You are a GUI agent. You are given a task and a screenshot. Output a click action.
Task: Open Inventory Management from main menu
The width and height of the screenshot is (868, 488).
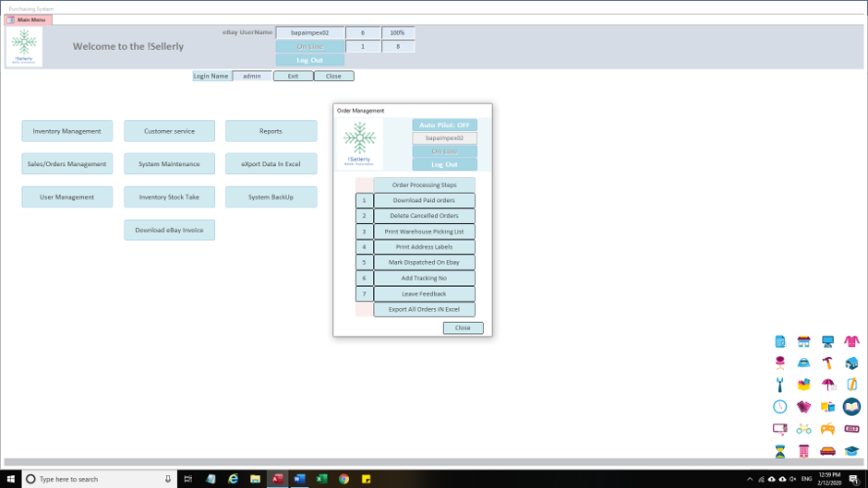67,131
